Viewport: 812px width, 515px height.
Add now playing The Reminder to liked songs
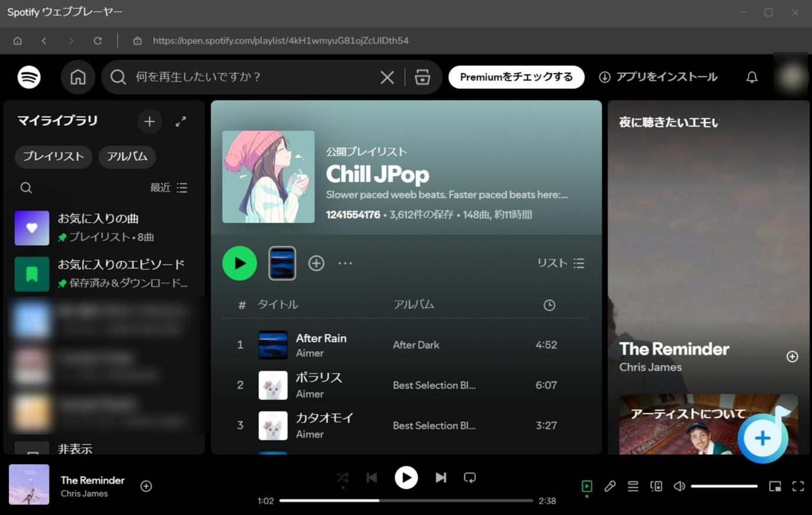pos(146,486)
